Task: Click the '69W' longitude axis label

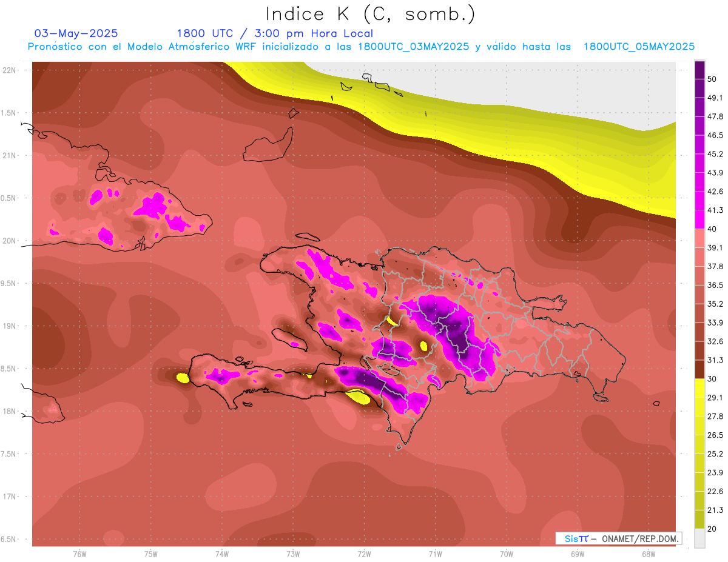Action: point(578,554)
